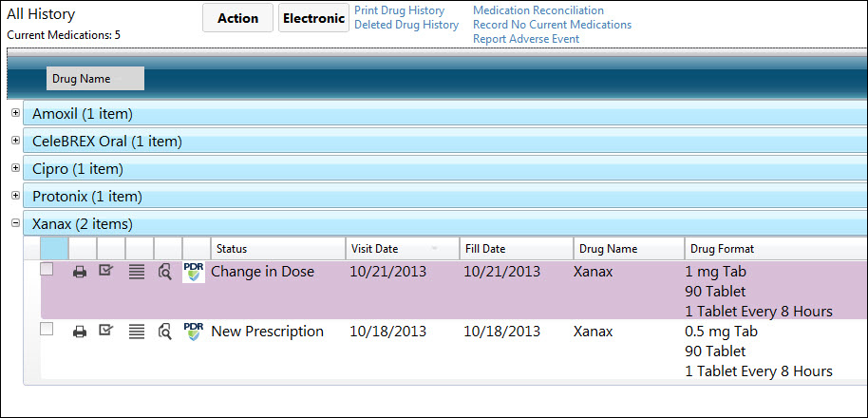Open details list icon for New Prescription row
Image resolution: width=868 pixels, height=418 pixels.
pyautogui.click(x=136, y=332)
